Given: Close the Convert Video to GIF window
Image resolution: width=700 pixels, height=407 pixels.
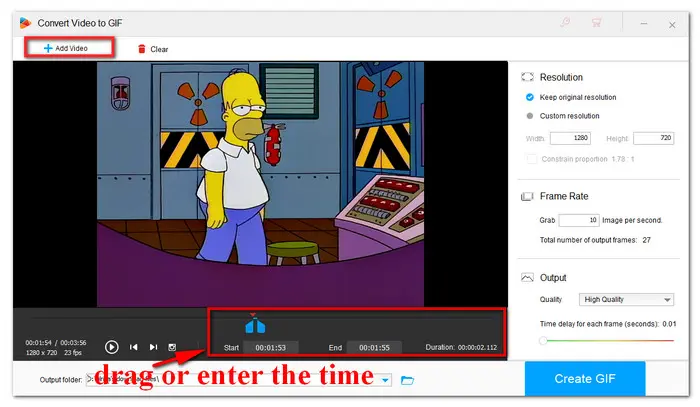Looking at the screenshot, I should (672, 25).
